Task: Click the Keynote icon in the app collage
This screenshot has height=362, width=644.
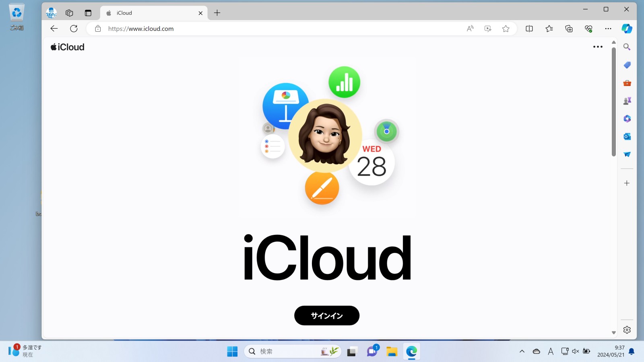Action: click(285, 106)
